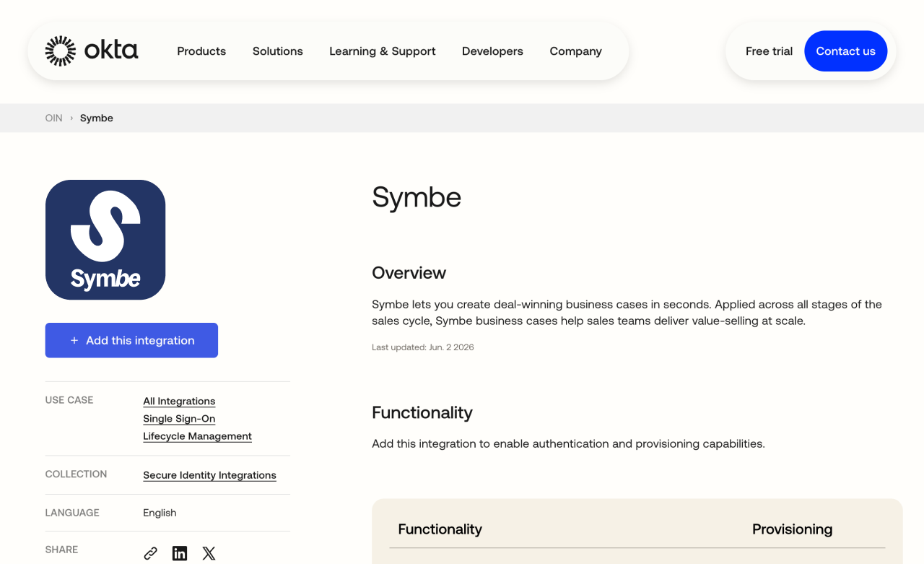Click the Functionality section heading
This screenshot has width=924, height=564.
422,412
